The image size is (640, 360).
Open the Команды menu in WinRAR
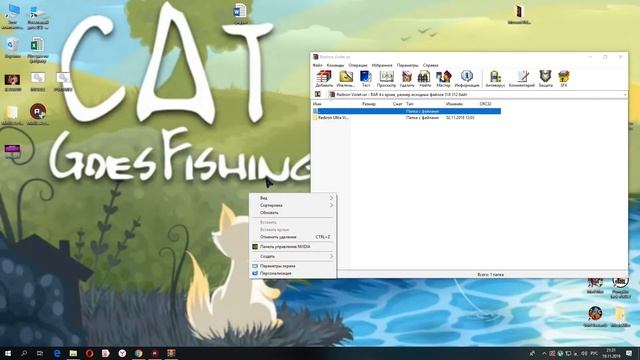tap(335, 65)
